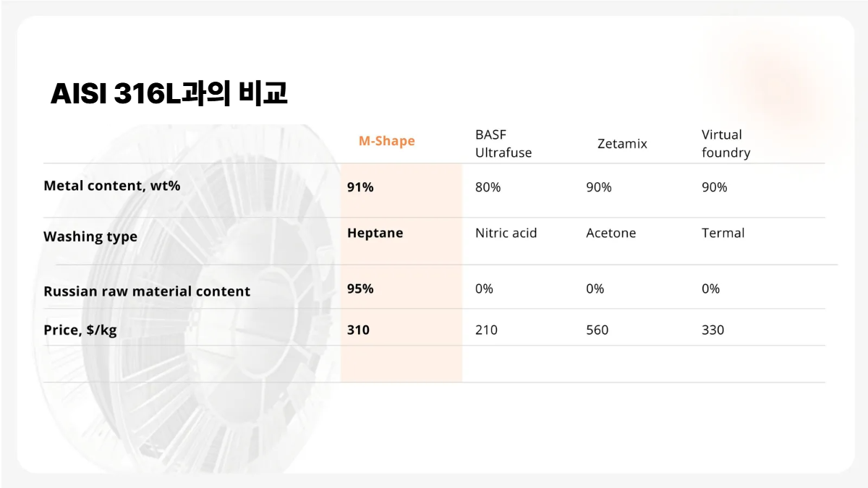This screenshot has width=868, height=488.
Task: Select the Heptane washing type cell
Action: [375, 233]
